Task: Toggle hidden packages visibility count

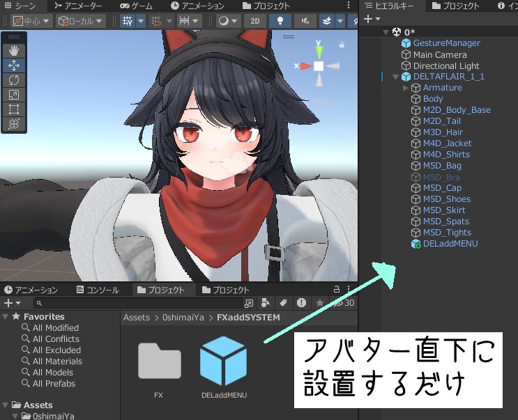Action: (344, 302)
